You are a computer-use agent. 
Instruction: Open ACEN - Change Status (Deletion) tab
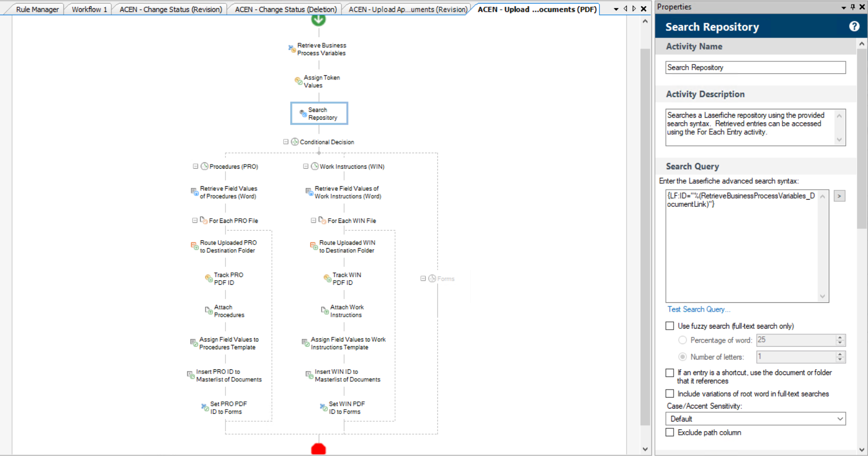click(x=286, y=9)
